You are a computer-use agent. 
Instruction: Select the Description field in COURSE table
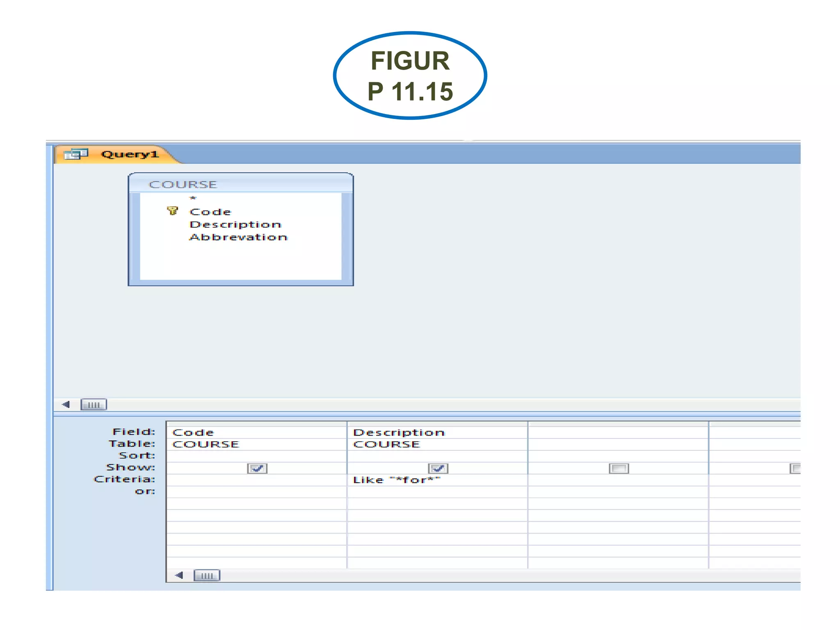coord(235,225)
